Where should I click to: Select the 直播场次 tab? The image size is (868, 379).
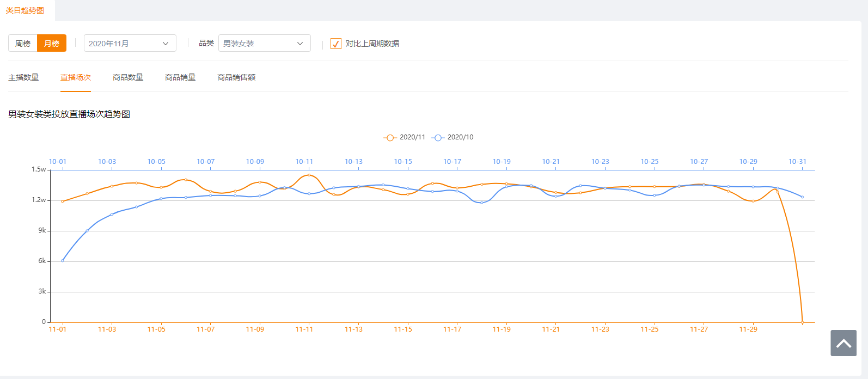point(76,77)
